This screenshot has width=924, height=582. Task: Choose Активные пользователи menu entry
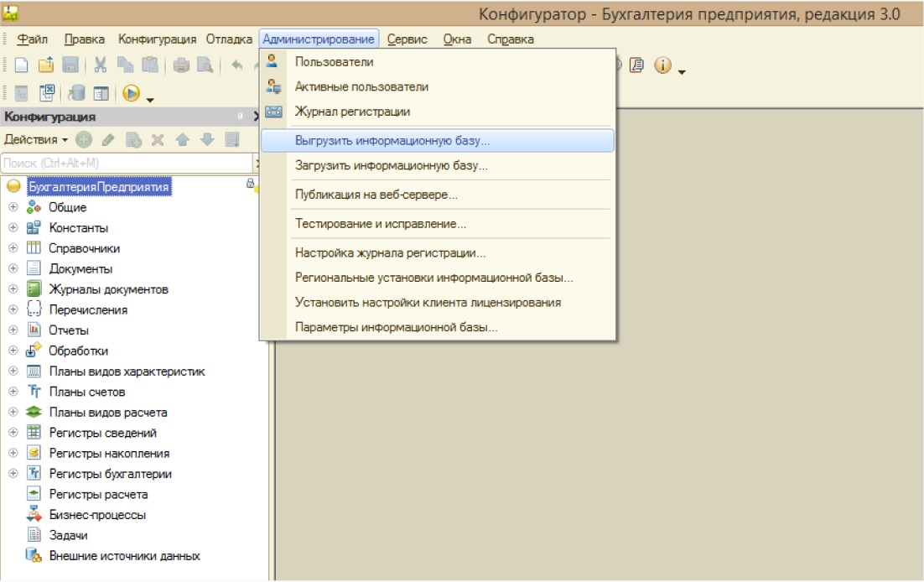[437, 86]
